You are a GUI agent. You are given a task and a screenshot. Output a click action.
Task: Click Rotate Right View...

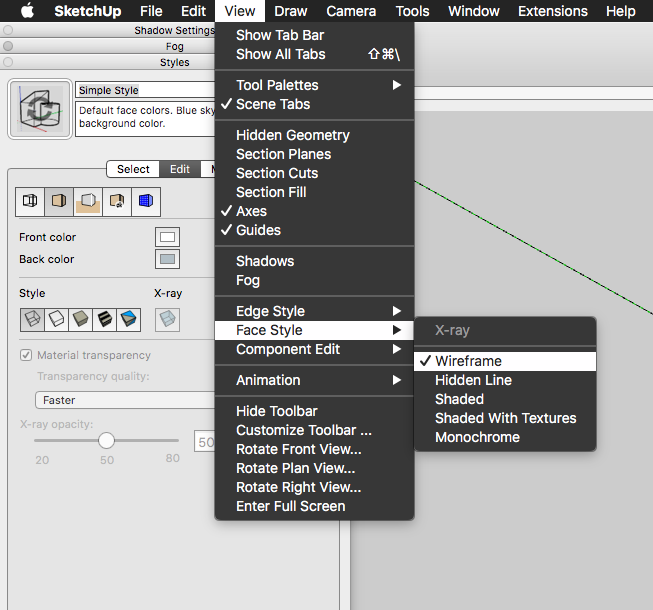click(x=314, y=487)
